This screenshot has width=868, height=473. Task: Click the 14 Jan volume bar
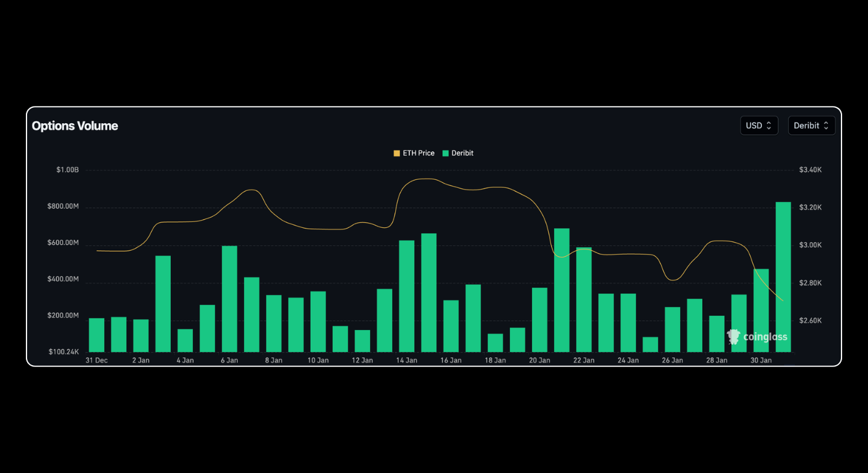tap(406, 296)
